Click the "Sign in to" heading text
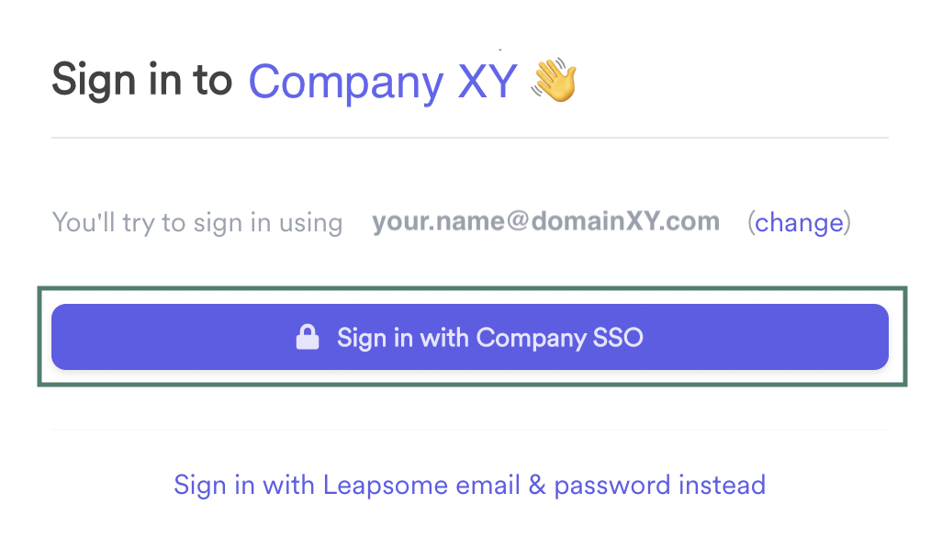 [x=142, y=80]
